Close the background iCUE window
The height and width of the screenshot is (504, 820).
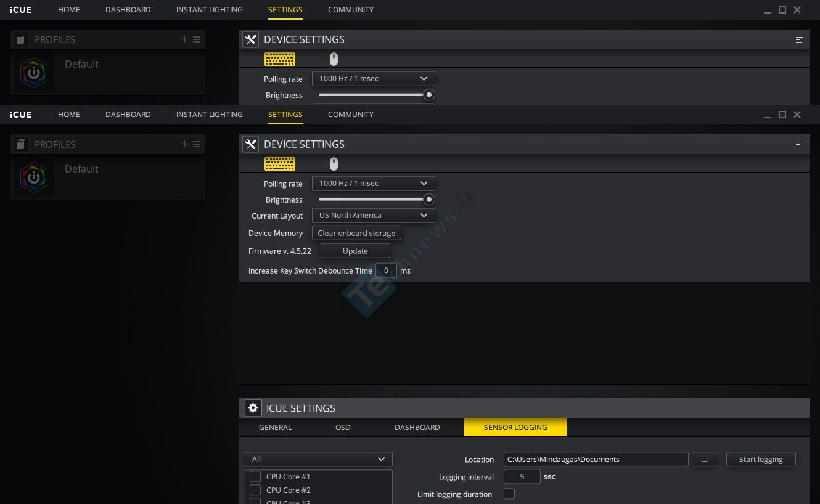pos(797,10)
